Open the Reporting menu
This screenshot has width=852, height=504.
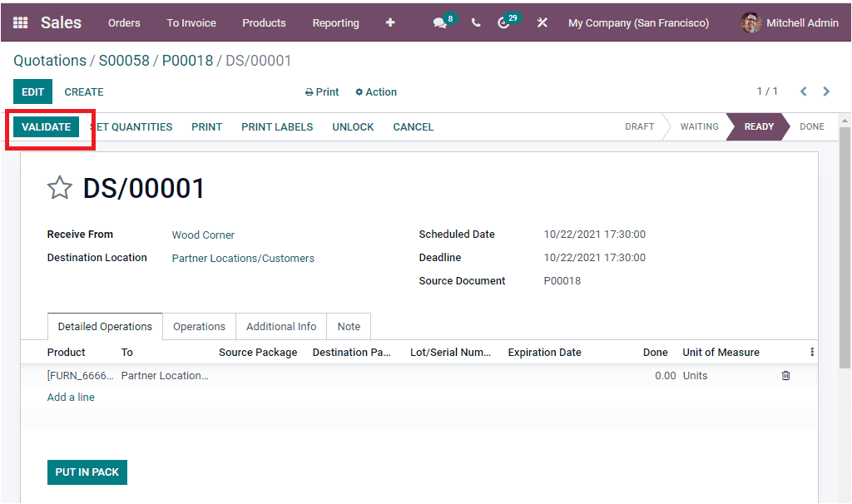(335, 22)
